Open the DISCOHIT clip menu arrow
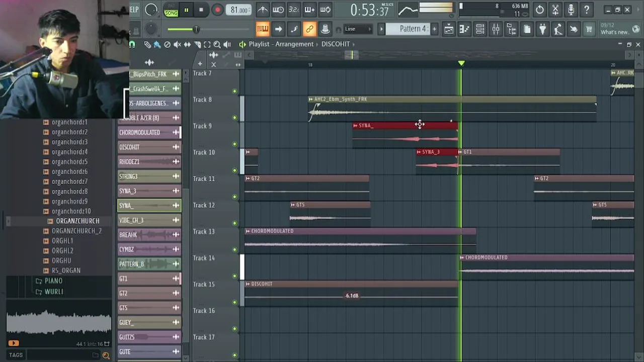The height and width of the screenshot is (362, 644). click(248, 284)
